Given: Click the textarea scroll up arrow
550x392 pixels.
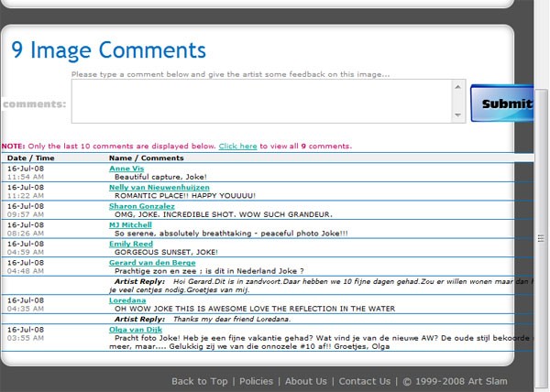Looking at the screenshot, I should 457,86.
